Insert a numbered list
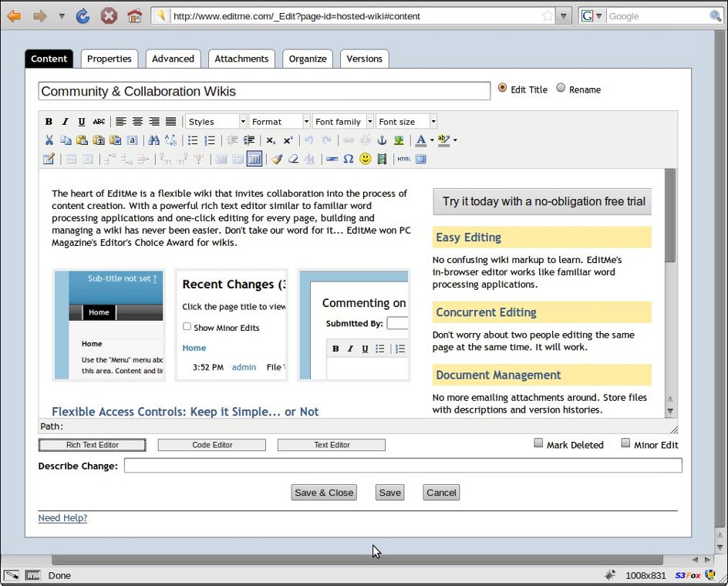The height and width of the screenshot is (586, 728). (210, 140)
